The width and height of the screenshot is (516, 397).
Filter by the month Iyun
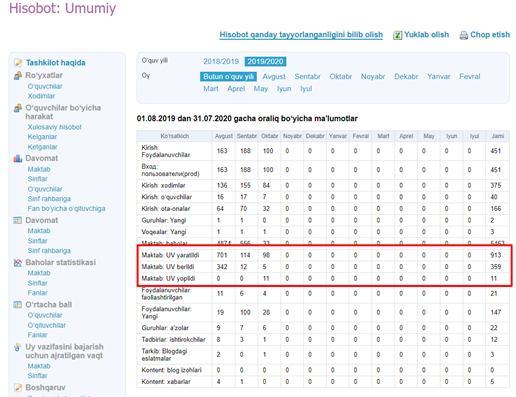[284, 89]
